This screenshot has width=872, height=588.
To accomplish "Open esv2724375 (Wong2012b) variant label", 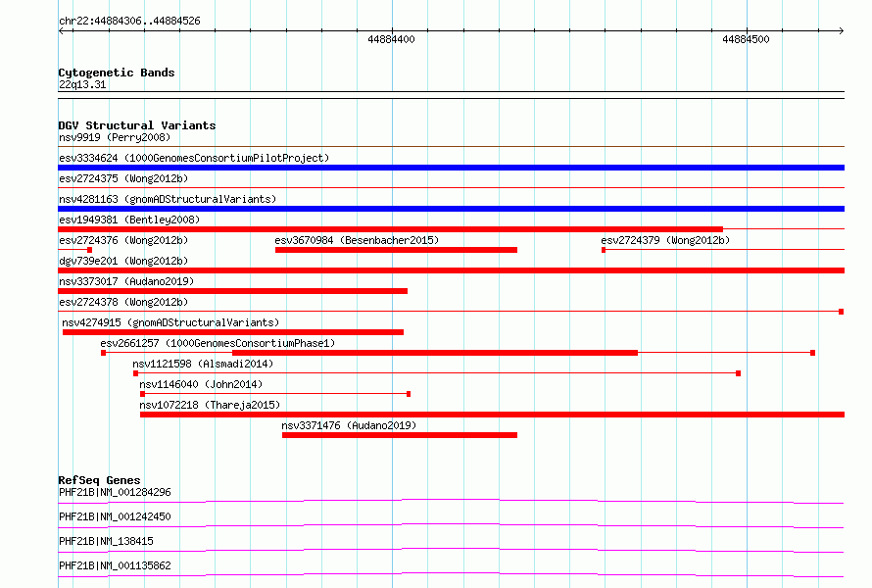I will pyautogui.click(x=123, y=178).
